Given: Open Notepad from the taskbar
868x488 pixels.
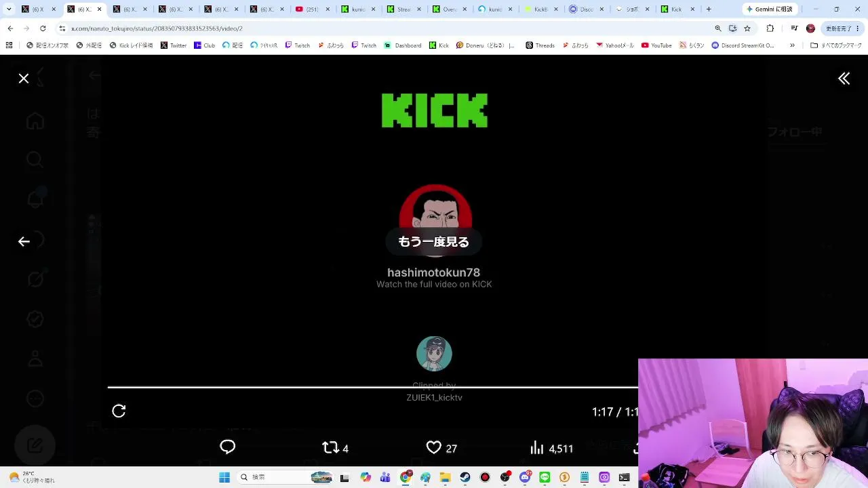Looking at the screenshot, I should [x=585, y=478].
